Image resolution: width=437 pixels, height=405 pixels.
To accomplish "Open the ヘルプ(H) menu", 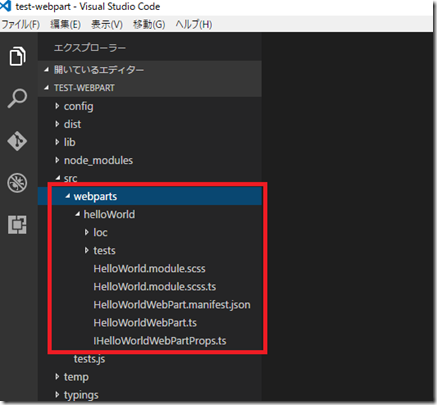I will tap(194, 24).
